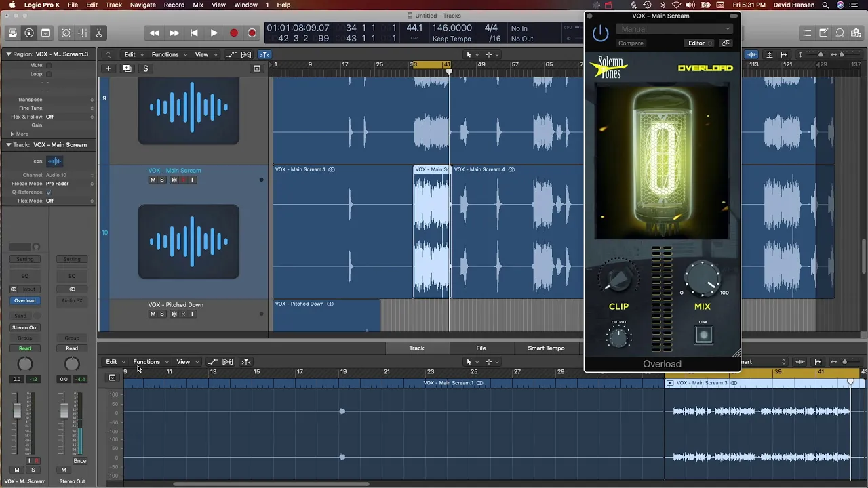Viewport: 868px width, 488px height.
Task: Solo the VOX - Main Scream track
Action: click(162, 180)
